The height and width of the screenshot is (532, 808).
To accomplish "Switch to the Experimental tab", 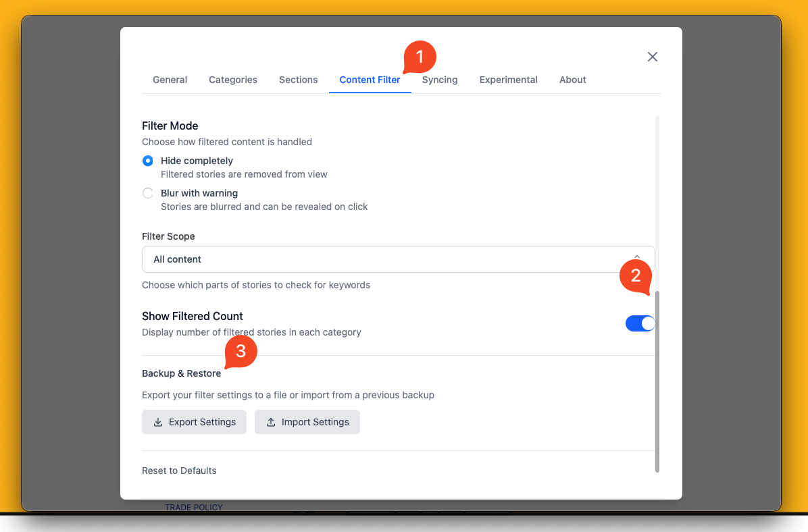I will click(x=508, y=80).
